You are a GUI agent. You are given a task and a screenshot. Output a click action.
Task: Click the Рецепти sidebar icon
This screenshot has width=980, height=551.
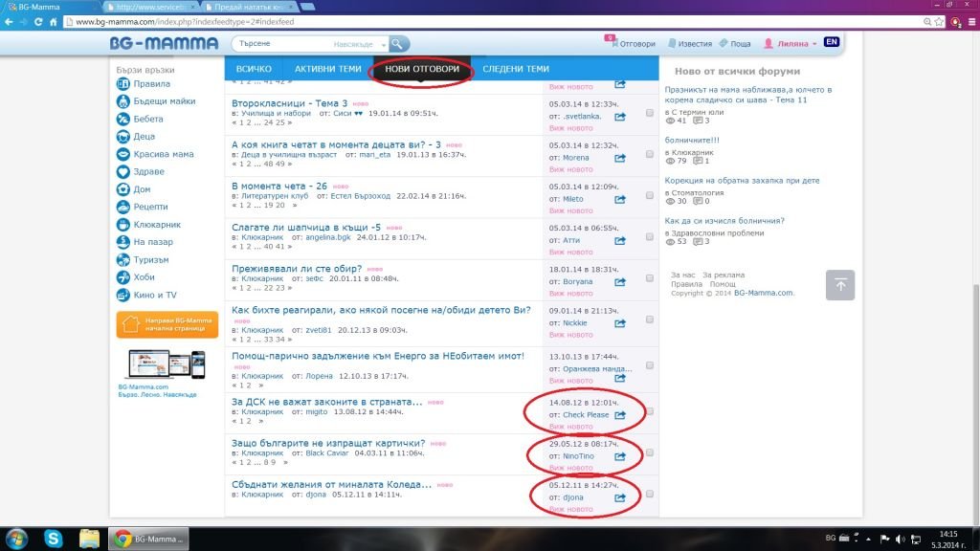(x=123, y=207)
